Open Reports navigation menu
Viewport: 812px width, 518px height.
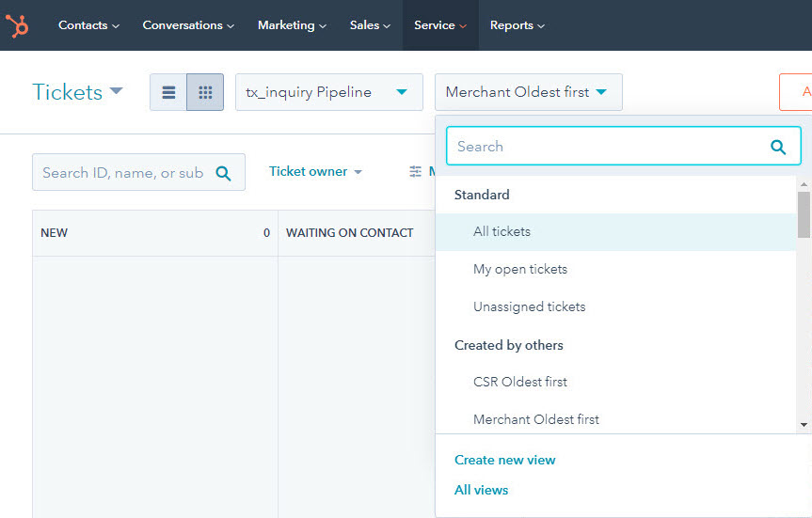pyautogui.click(x=517, y=25)
